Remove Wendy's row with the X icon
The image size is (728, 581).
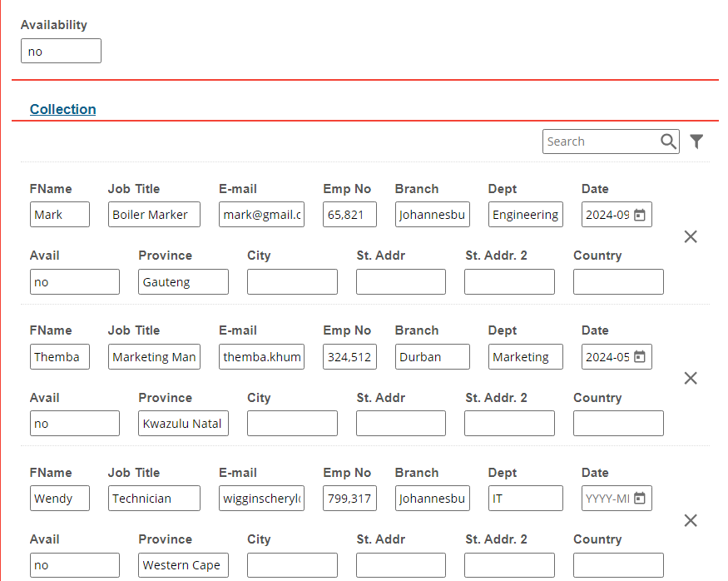pos(690,520)
